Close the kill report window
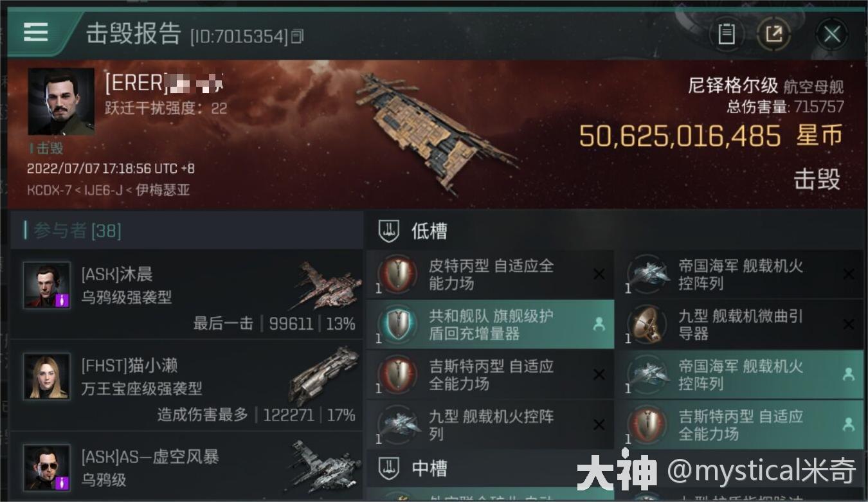 (x=832, y=34)
